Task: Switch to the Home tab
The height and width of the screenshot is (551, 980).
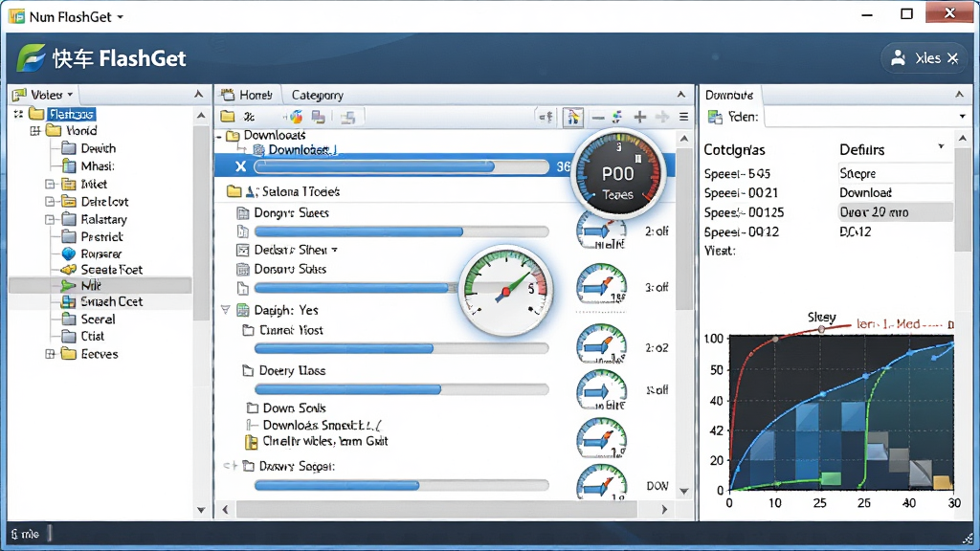Action: click(248, 95)
